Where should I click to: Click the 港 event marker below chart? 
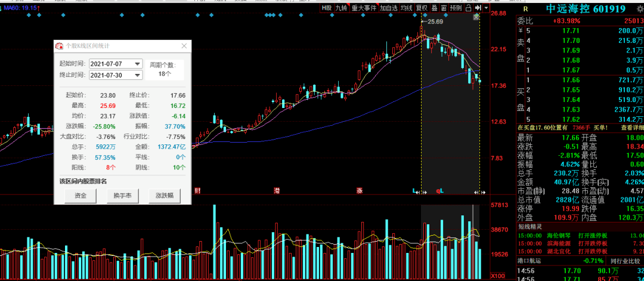point(277,190)
